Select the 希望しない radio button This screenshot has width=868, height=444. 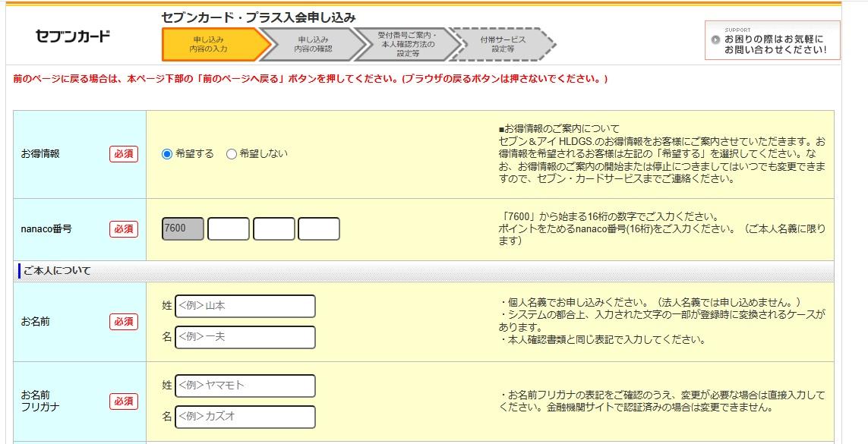(x=232, y=154)
